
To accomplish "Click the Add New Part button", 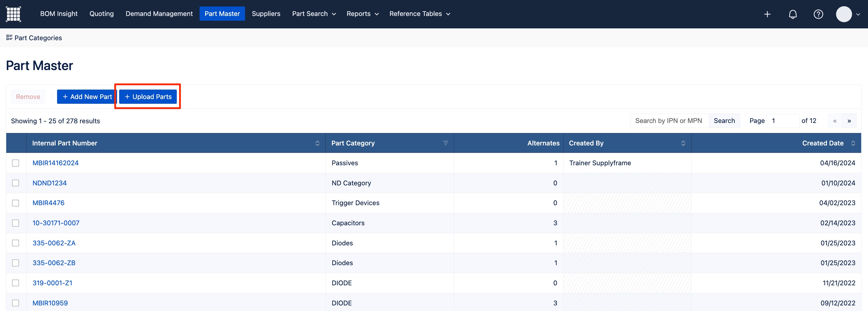I will click(x=87, y=97).
